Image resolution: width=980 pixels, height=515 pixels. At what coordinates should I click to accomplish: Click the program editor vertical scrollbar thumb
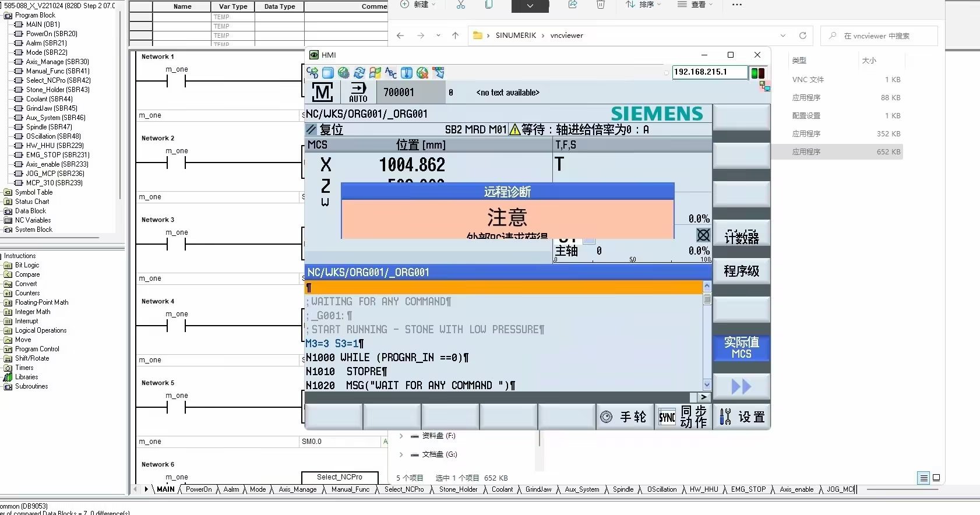pyautogui.click(x=707, y=299)
